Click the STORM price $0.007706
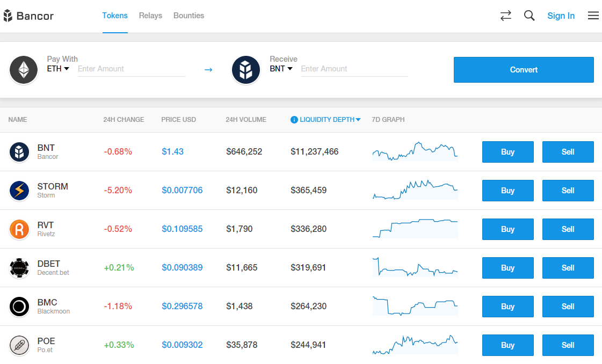Screen dimensions: 602x364 pos(182,191)
